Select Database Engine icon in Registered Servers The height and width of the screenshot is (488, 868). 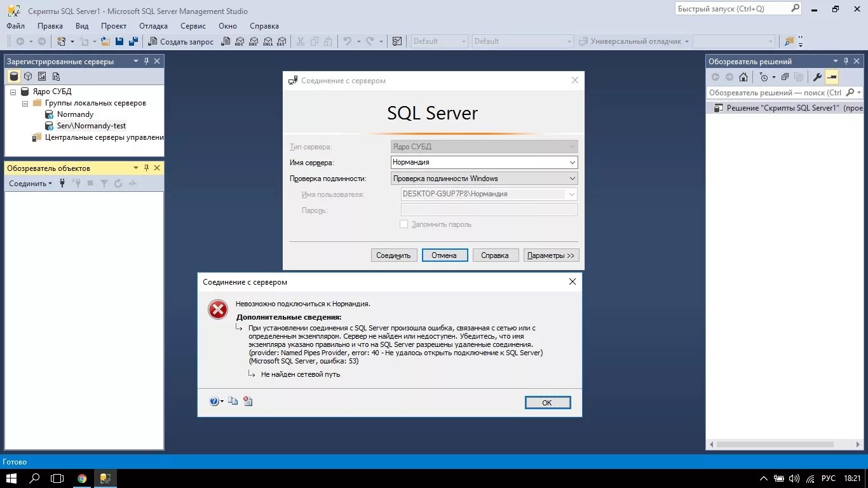coord(14,76)
